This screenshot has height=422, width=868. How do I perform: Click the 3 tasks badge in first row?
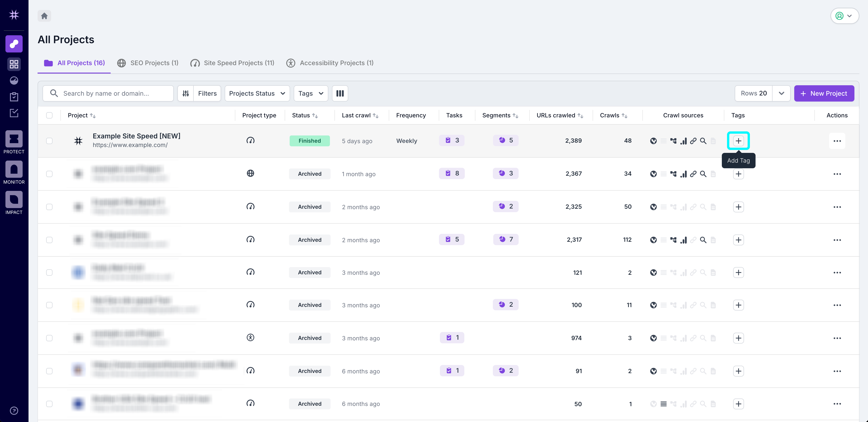pyautogui.click(x=451, y=140)
